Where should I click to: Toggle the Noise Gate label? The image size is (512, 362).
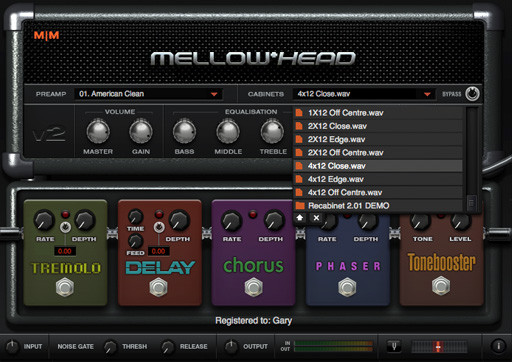click(75, 347)
